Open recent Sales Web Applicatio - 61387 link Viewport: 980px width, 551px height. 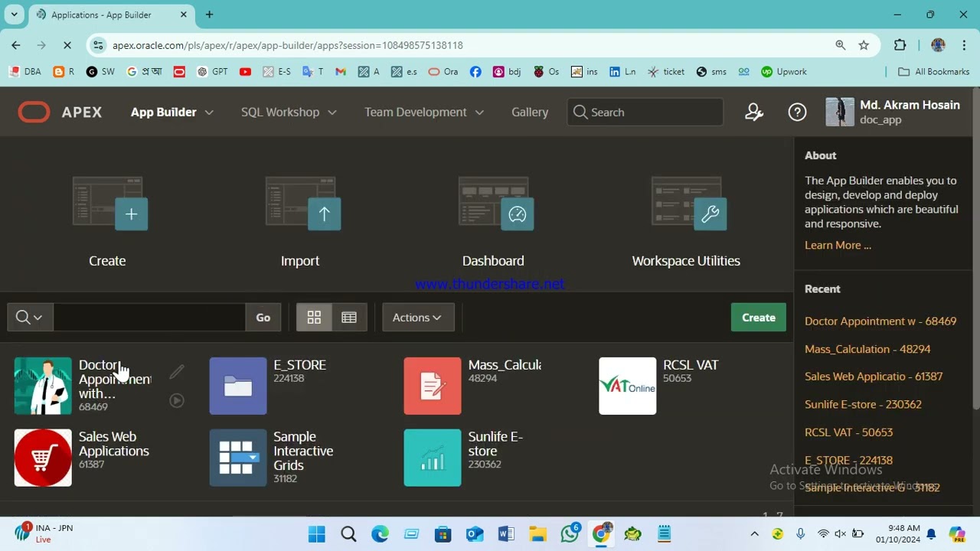(874, 377)
